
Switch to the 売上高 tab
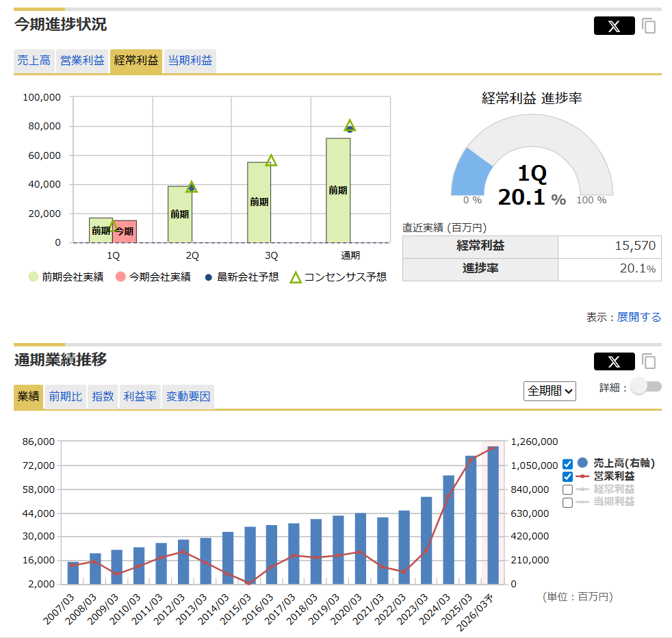point(34,60)
